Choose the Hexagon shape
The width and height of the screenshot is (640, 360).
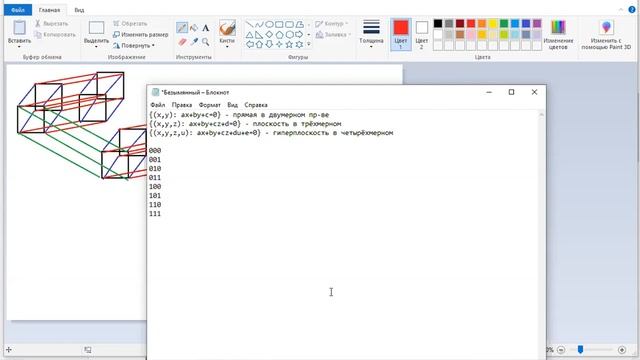(289, 35)
